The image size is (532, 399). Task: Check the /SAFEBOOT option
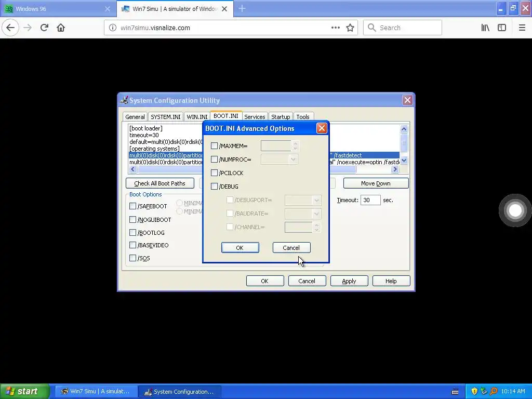point(132,206)
